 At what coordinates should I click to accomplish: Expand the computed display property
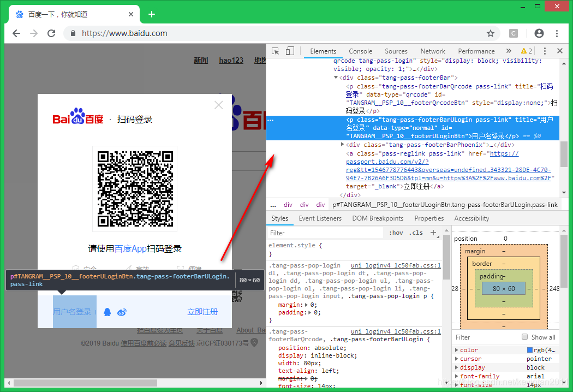tap(456, 367)
